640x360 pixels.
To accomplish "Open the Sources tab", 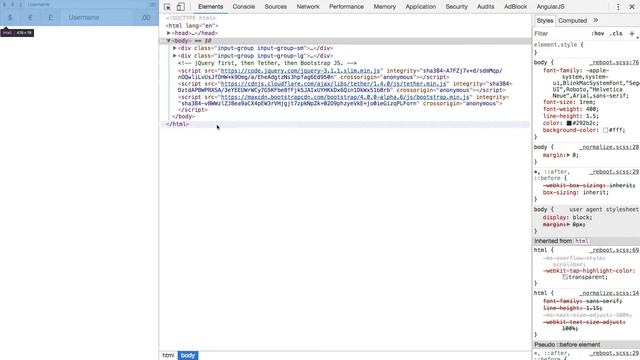I will tap(276, 7).
